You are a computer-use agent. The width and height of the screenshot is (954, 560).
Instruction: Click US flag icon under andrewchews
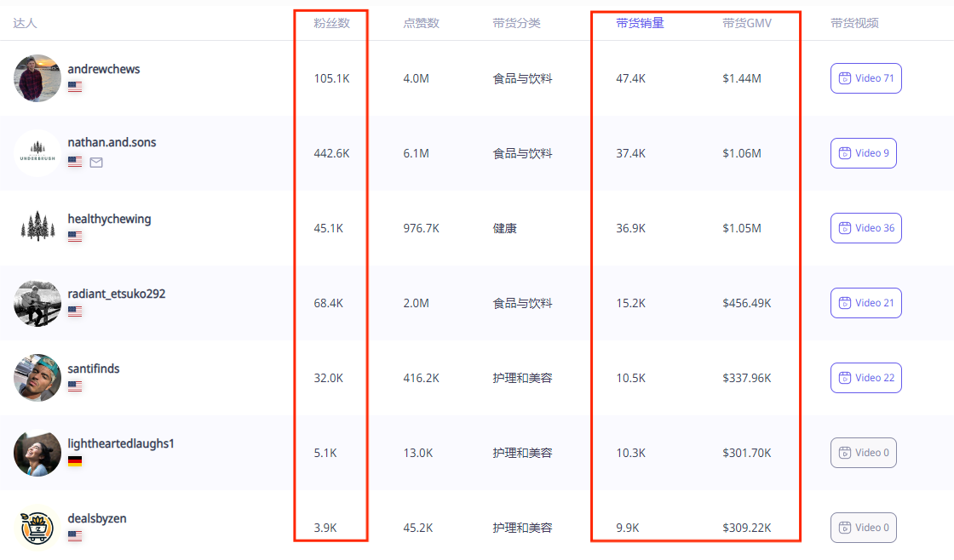75,87
